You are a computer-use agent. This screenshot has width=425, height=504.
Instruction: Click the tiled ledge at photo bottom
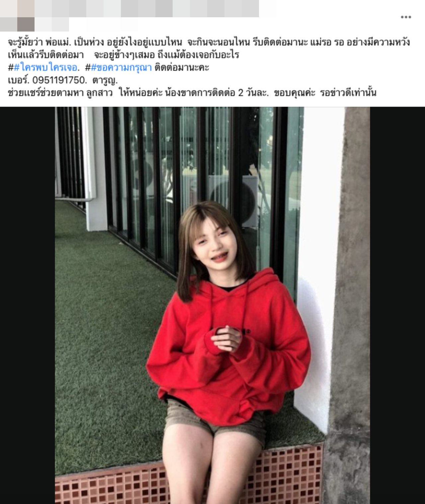189,478
